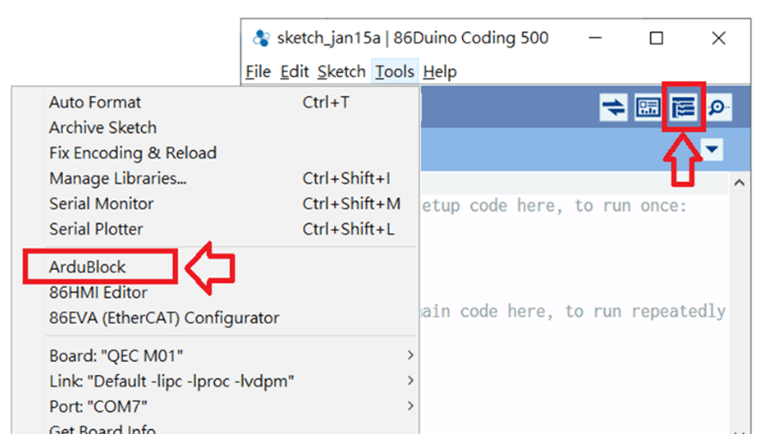The image size is (779, 434).
Task: Open the Serial Monitor magnifier icon
Action: pos(717,108)
